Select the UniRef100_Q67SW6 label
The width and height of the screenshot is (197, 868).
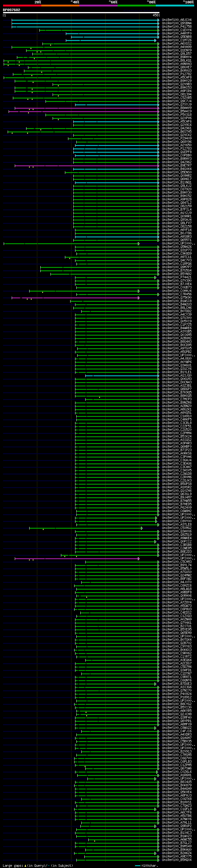click(177, 769)
